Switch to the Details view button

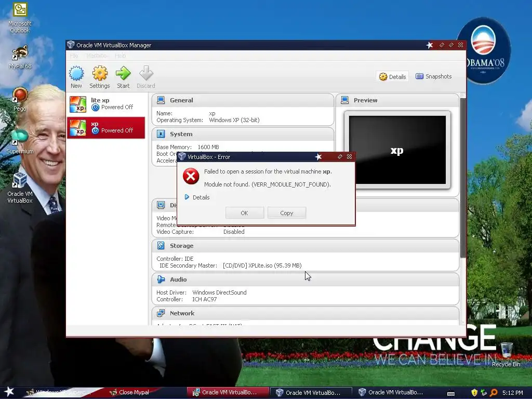pos(393,77)
